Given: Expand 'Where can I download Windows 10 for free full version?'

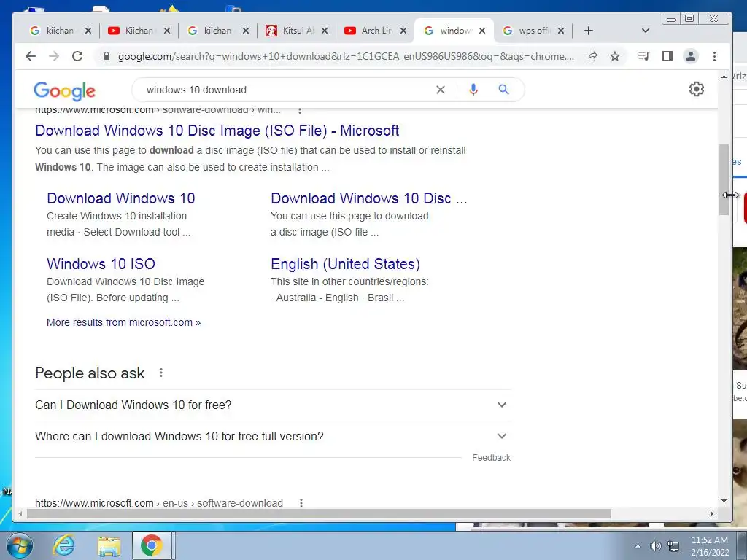Looking at the screenshot, I should coord(273,437).
